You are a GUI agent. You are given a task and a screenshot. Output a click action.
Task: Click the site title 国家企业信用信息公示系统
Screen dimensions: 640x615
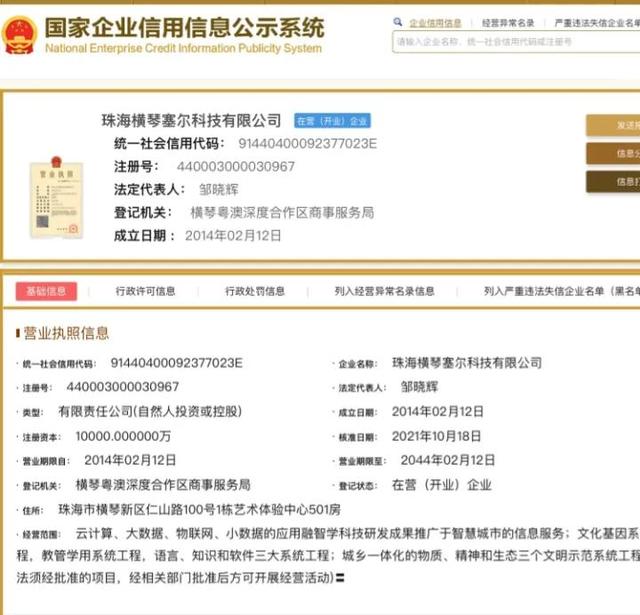[x=184, y=28]
